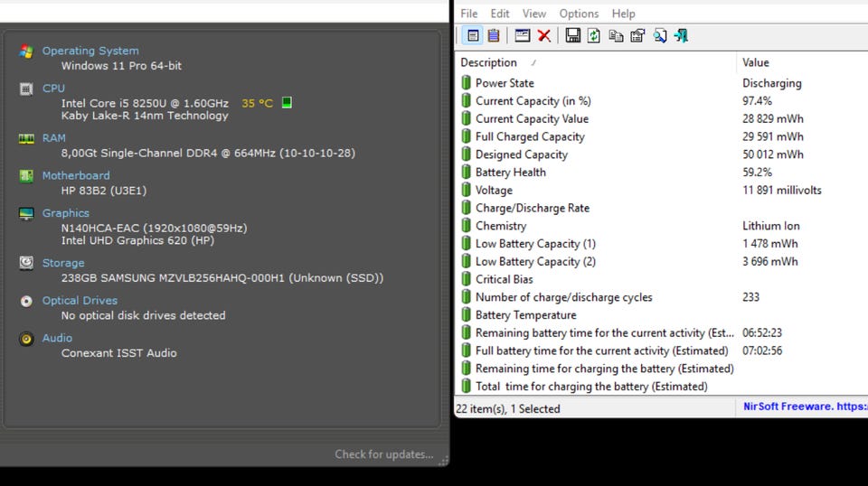Click the Graphics monitor icon in Speccy
Viewport: 868px width, 486px height.
point(26,213)
